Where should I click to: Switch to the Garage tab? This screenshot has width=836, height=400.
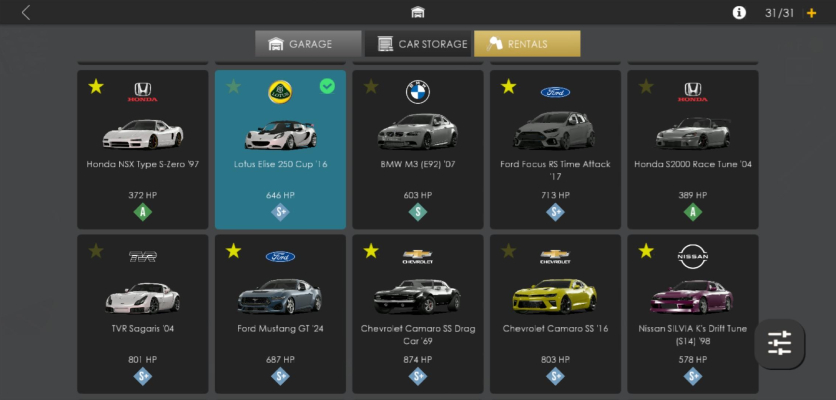308,44
